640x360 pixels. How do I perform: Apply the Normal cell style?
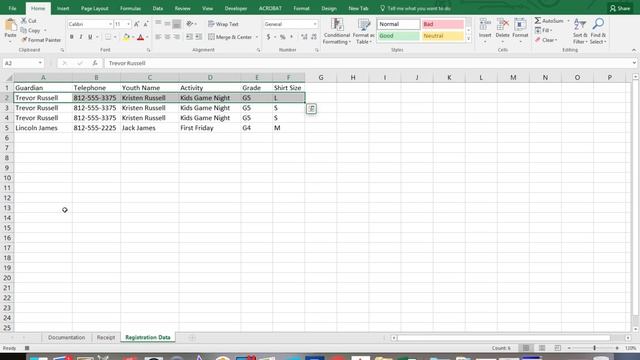click(x=398, y=24)
